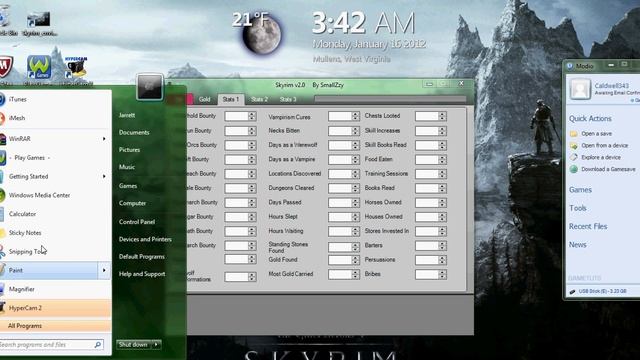Click the Persuasions value field

coord(427,260)
